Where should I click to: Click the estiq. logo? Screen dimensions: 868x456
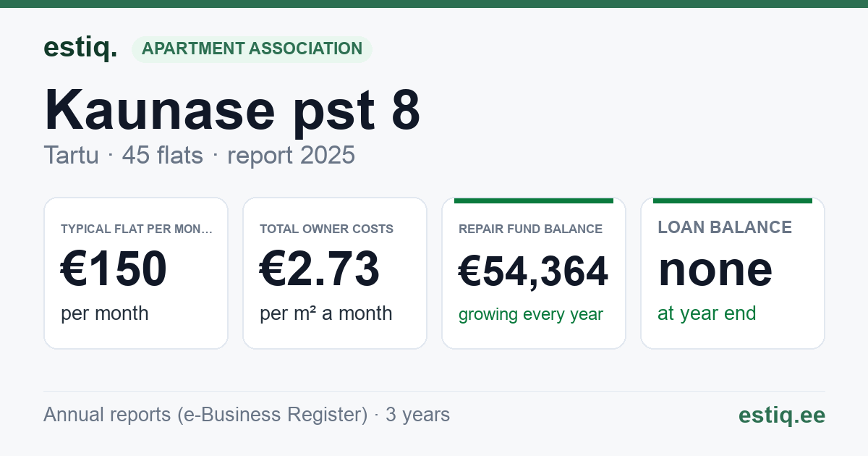click(x=80, y=48)
